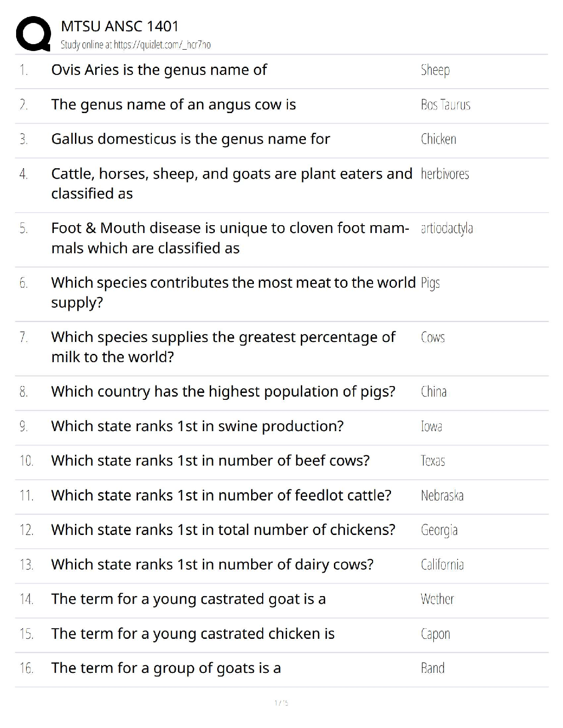Image resolution: width=563 pixels, height=728 pixels.
Task: Click the page number at the bottom
Action: (281, 702)
